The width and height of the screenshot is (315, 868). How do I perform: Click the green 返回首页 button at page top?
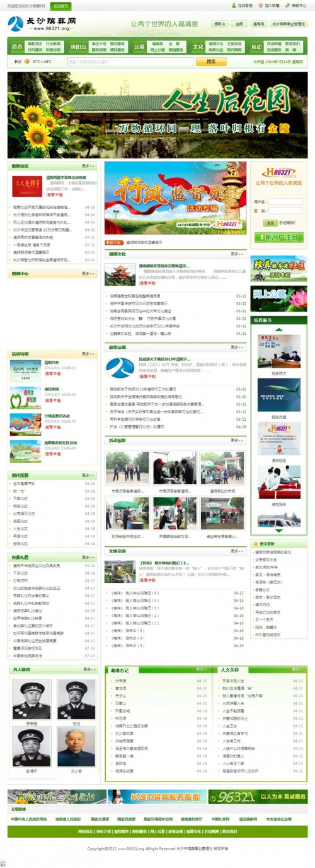click(60, 5)
